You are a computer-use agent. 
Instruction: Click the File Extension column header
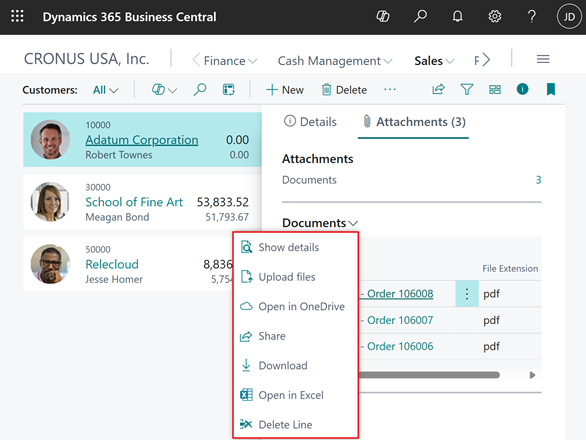tap(510, 268)
